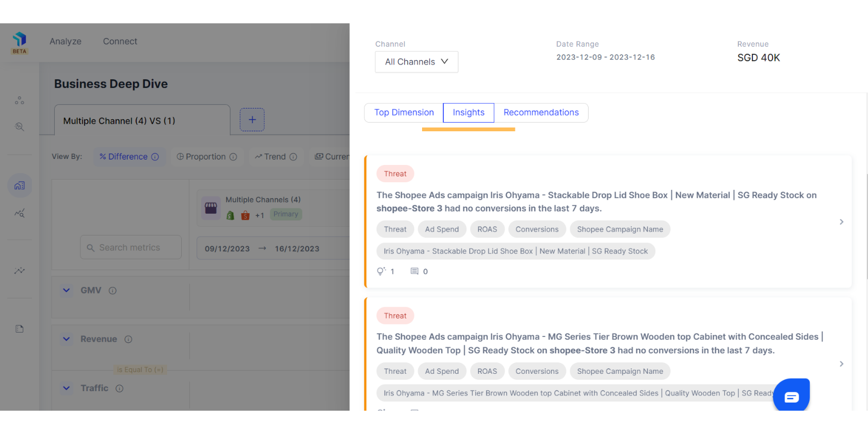This screenshot has height=434, width=868.
Task: Click info icon next to Proportion
Action: [233, 157]
